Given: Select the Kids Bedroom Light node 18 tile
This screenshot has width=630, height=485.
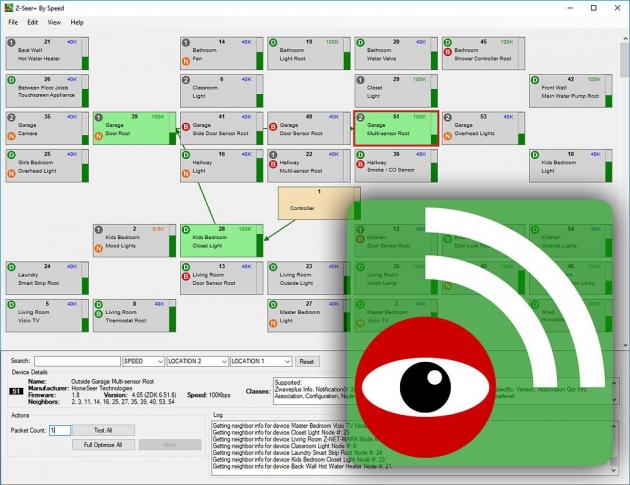Looking at the screenshot, I should (x=571, y=166).
